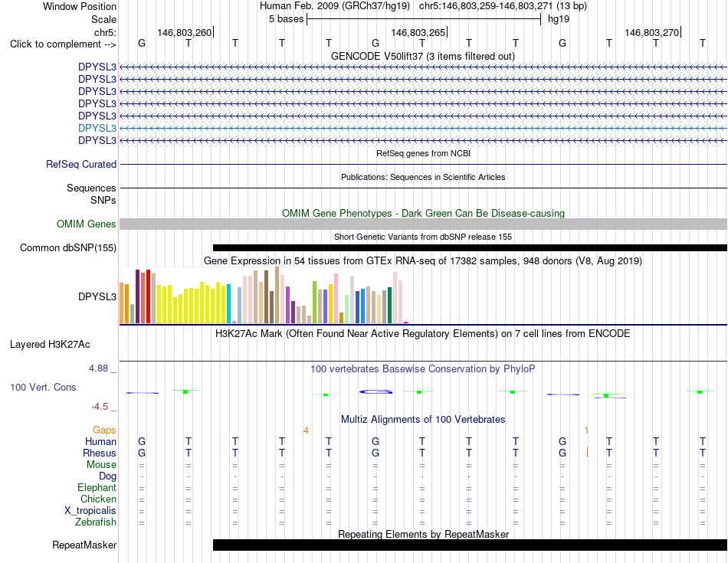Click the dark green GTEx expression bar
Image resolution: width=728 pixels, height=563 pixels.
point(390,305)
